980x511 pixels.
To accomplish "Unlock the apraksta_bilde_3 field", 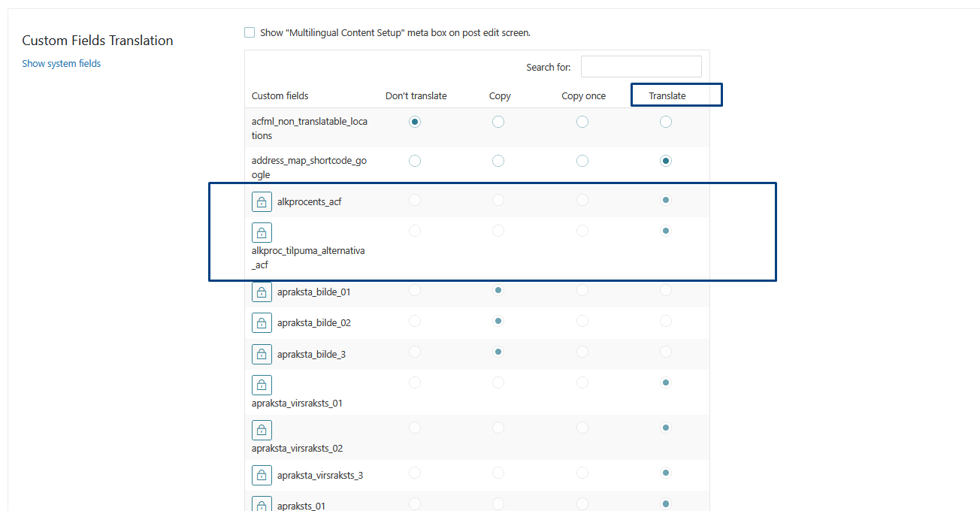I will coord(262,354).
